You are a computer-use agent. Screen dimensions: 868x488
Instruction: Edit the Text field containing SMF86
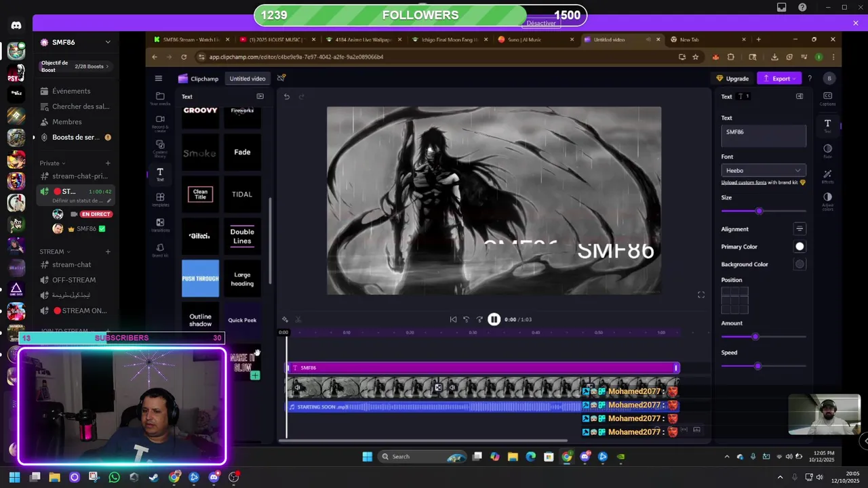click(764, 136)
